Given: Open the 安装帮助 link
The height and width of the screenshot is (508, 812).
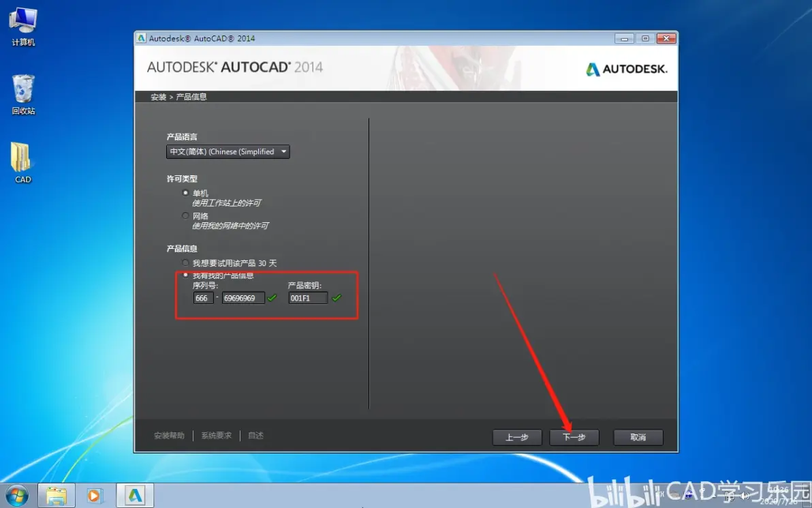Looking at the screenshot, I should coord(170,436).
